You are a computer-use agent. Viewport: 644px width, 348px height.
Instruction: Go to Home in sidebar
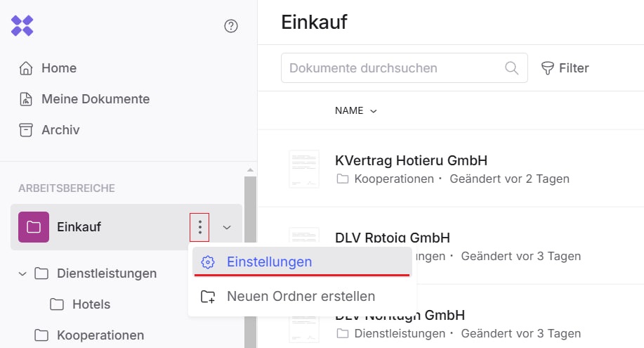coord(59,68)
